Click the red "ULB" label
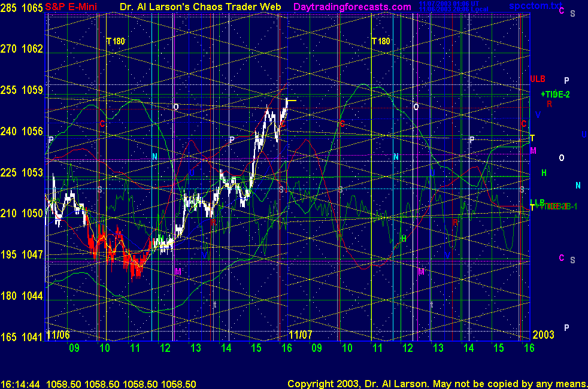Image resolution: width=588 pixels, height=389 pixels. click(537, 79)
